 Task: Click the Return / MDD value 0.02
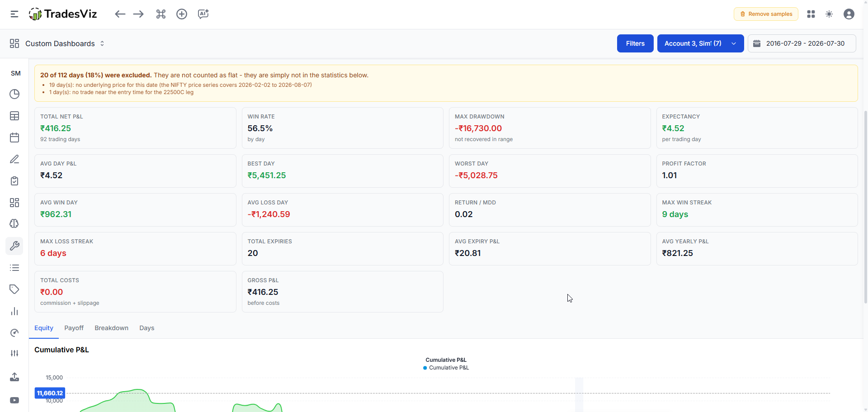(464, 214)
